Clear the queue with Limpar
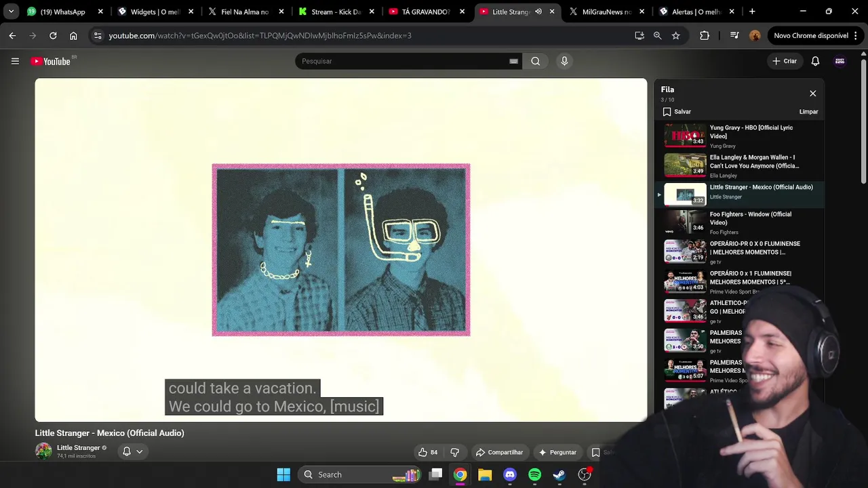Image resolution: width=868 pixels, height=488 pixels. click(808, 112)
